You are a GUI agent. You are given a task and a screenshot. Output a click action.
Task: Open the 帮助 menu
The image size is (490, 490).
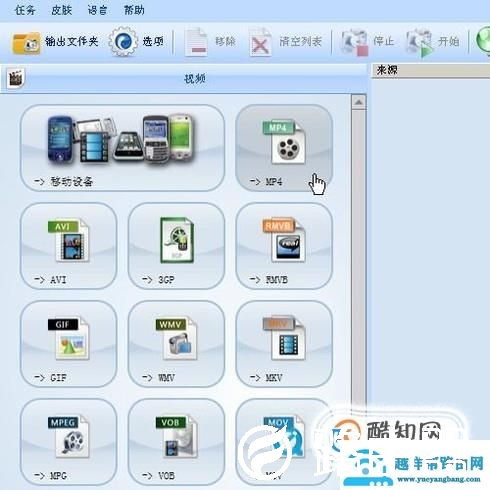click(x=134, y=10)
